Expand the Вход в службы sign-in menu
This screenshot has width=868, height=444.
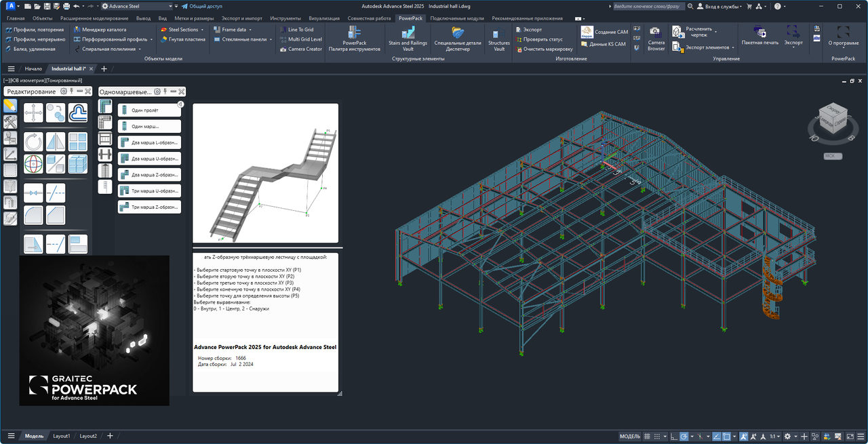tap(719, 5)
